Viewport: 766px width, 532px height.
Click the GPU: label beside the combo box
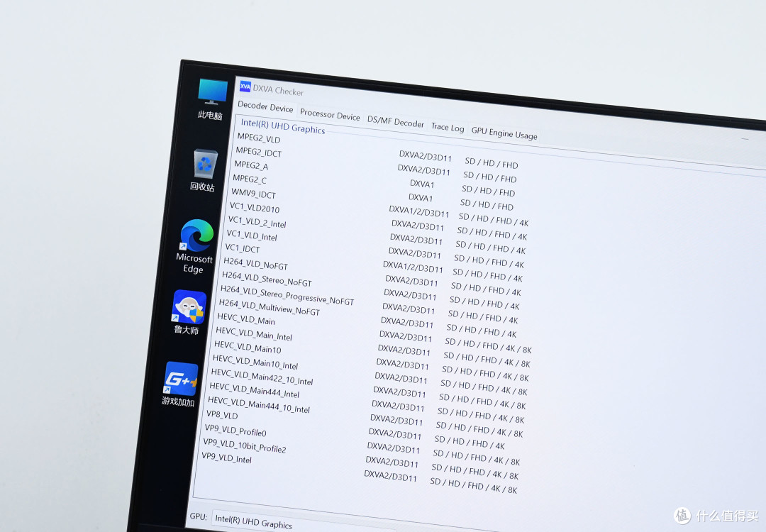click(199, 517)
